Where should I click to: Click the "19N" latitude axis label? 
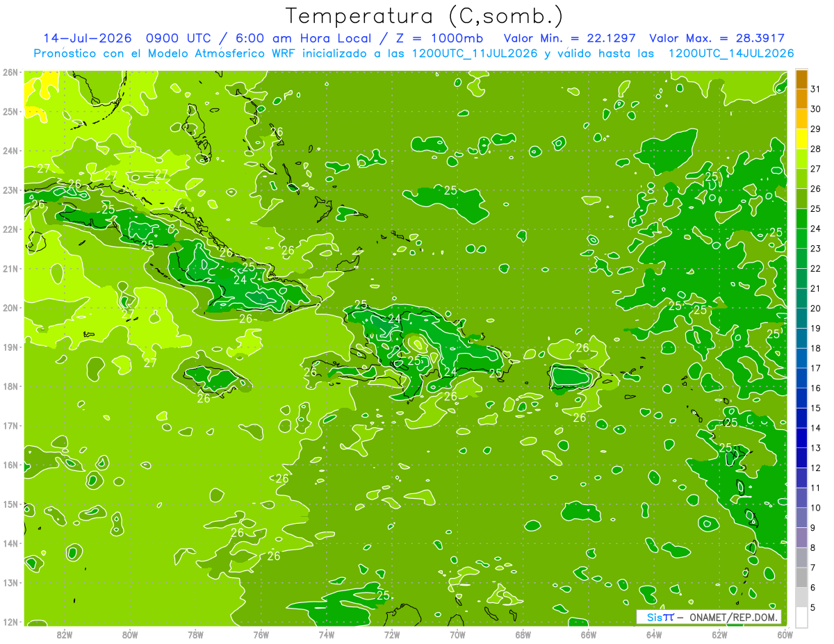(10, 347)
